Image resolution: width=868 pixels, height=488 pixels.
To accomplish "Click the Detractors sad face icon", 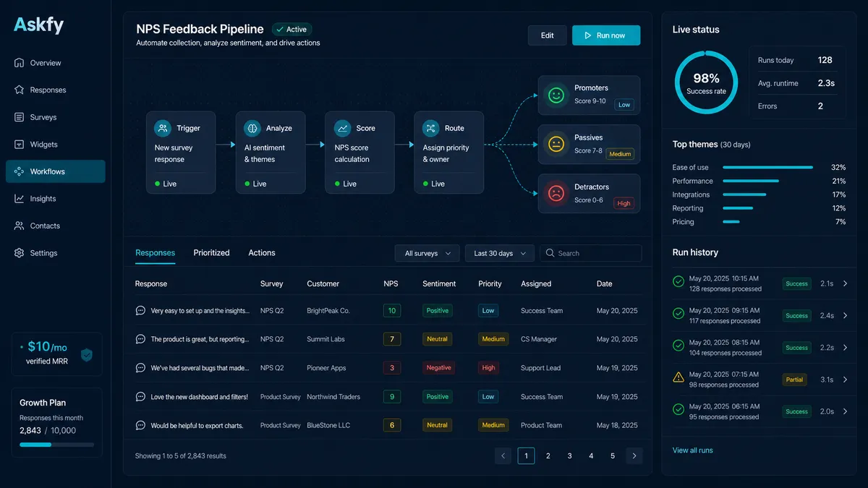I will [556, 193].
